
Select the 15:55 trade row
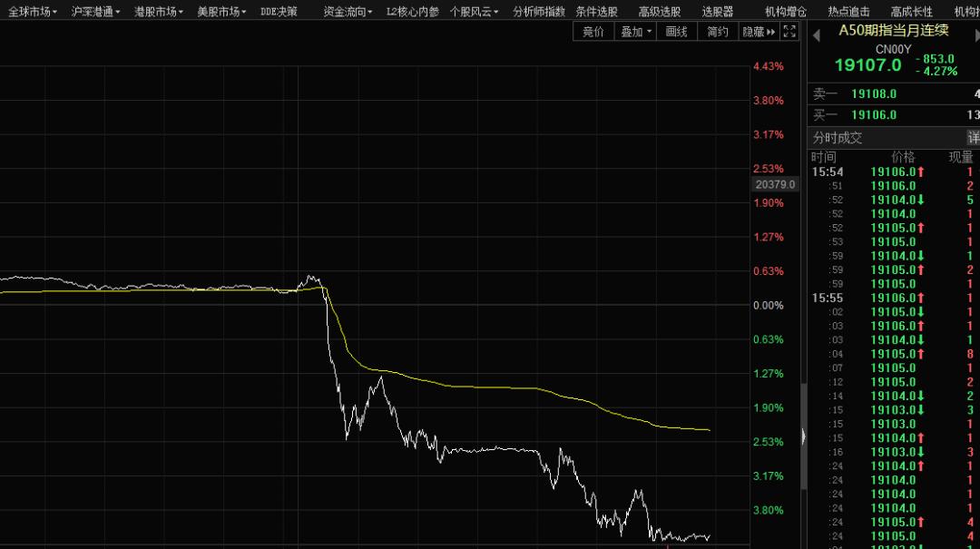point(894,298)
